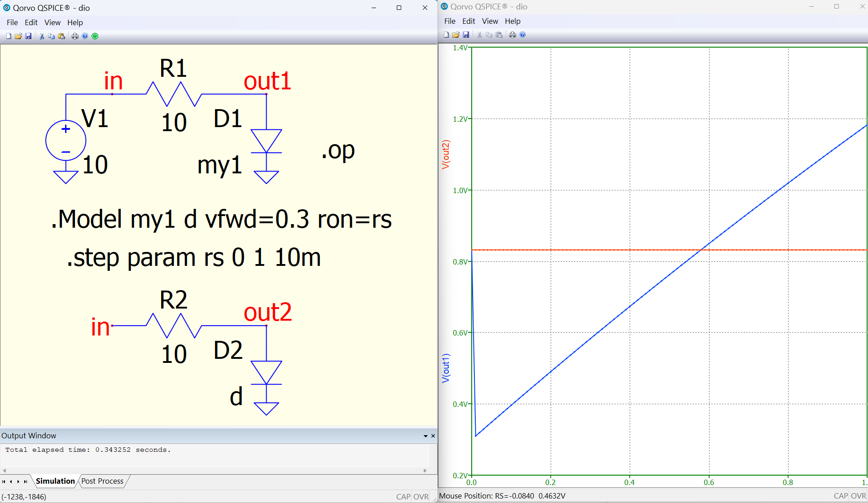Open File menu in schematic window
Screen dimensions: 868x503
coord(12,22)
